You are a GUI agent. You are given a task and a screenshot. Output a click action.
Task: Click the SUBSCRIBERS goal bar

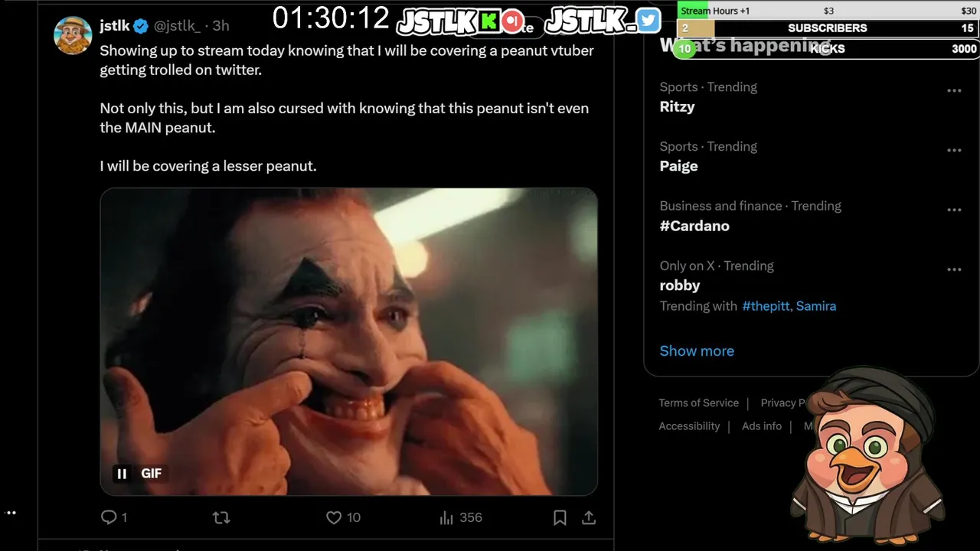click(828, 28)
